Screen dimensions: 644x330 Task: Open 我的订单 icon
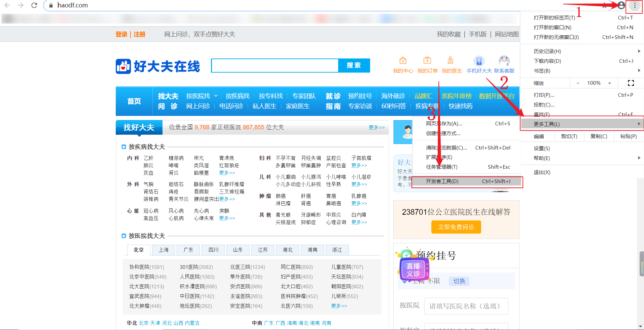click(x=427, y=60)
